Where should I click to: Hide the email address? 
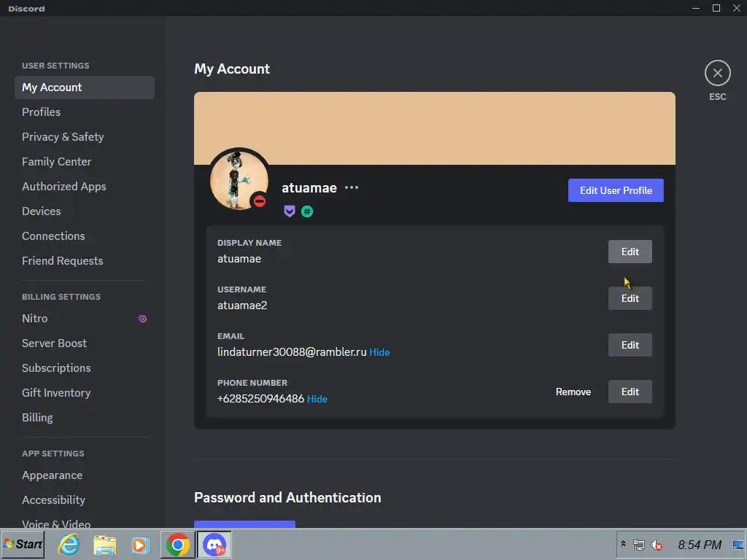379,352
